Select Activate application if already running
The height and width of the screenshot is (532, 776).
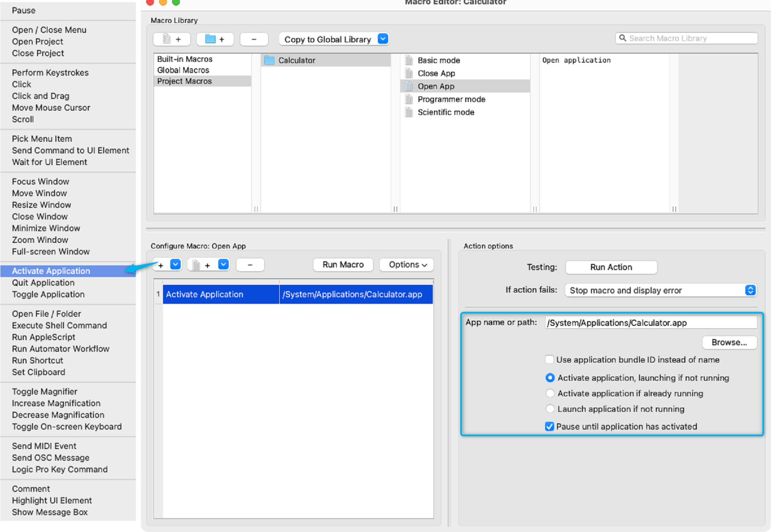tap(550, 393)
